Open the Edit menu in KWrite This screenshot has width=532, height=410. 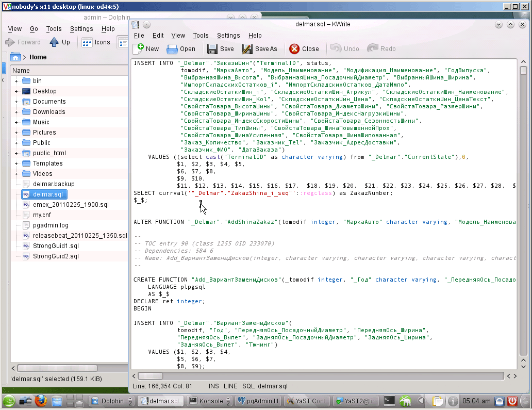point(158,36)
